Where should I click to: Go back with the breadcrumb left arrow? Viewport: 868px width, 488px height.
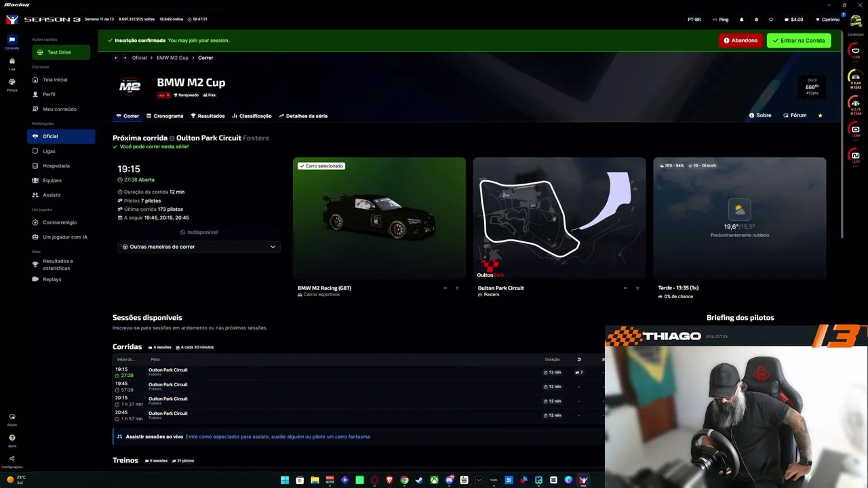point(116,58)
